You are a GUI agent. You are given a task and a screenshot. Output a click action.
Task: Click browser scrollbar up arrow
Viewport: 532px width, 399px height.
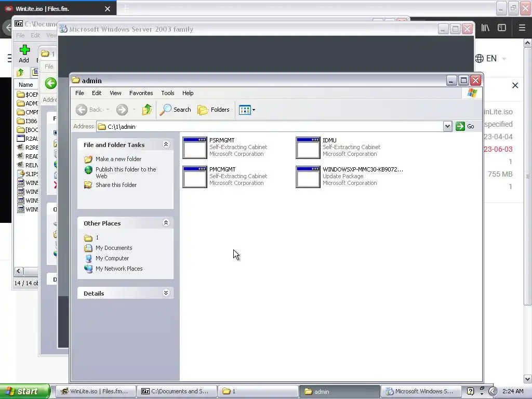tap(528, 43)
